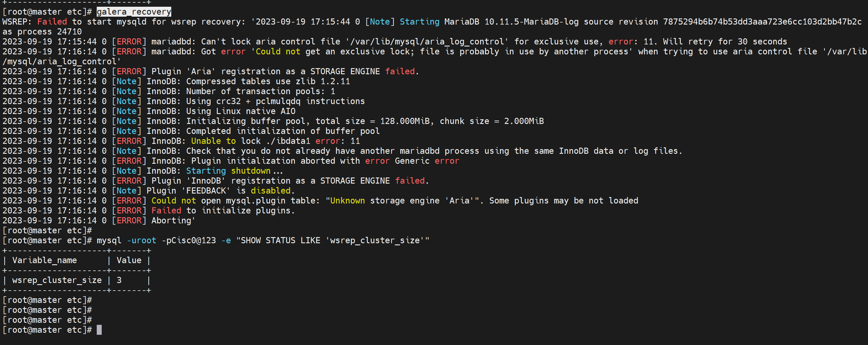Click the yellow word shutdown
868x345 pixels.
251,171
